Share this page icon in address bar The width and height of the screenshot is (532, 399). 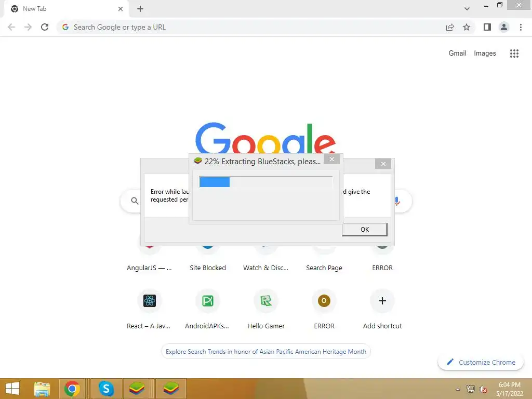pos(450,27)
